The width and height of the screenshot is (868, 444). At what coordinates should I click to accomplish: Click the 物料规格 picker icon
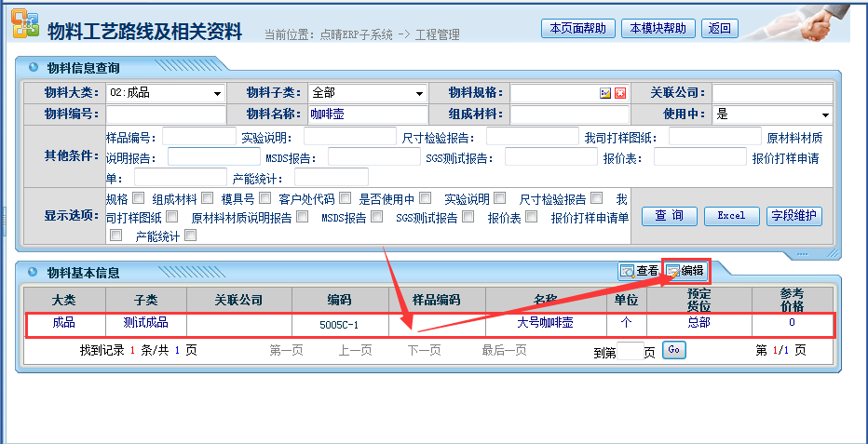click(x=605, y=93)
